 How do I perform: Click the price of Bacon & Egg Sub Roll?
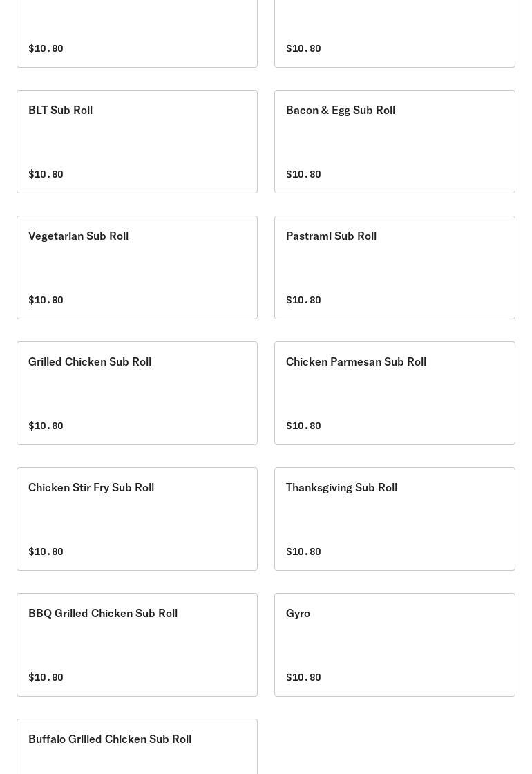303,174
